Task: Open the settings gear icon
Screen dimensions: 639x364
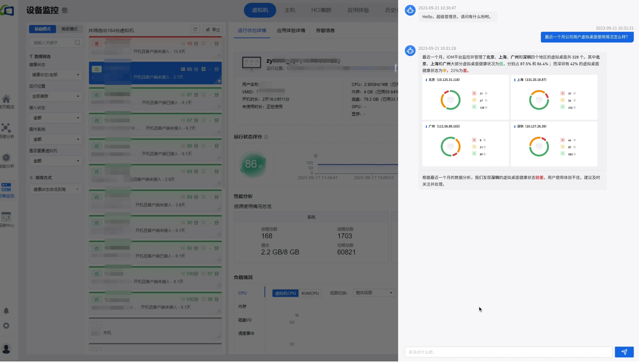Action: (x=6, y=326)
